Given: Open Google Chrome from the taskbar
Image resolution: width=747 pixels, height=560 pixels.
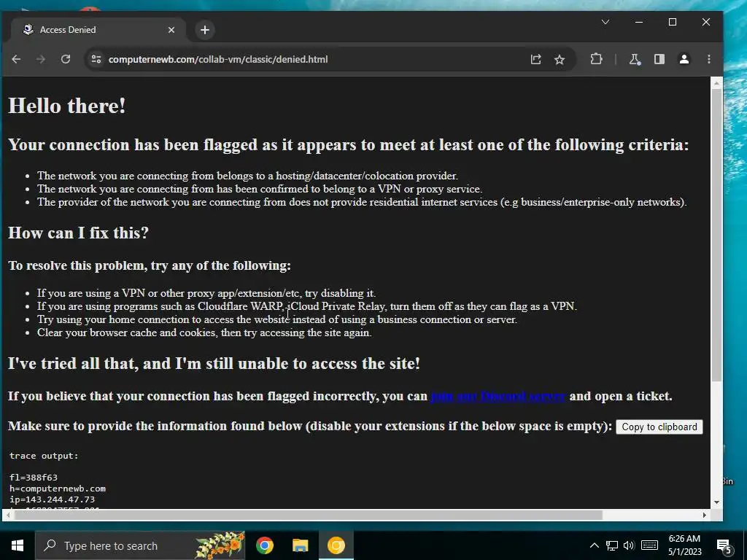Looking at the screenshot, I should point(264,545).
